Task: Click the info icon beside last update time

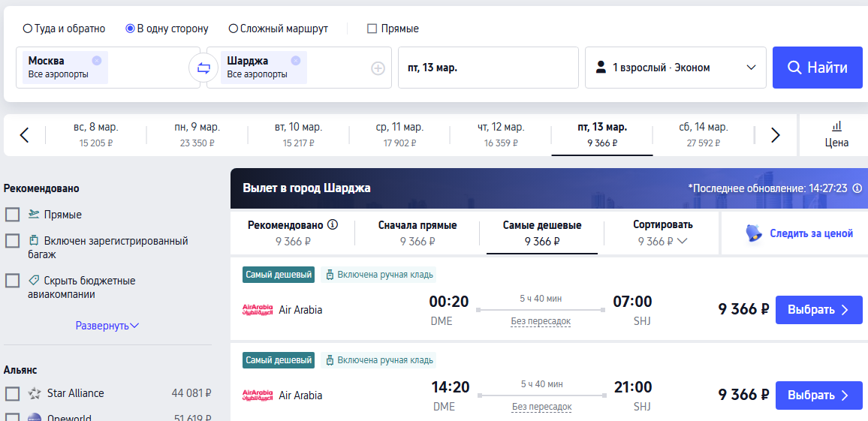Action: point(857,188)
